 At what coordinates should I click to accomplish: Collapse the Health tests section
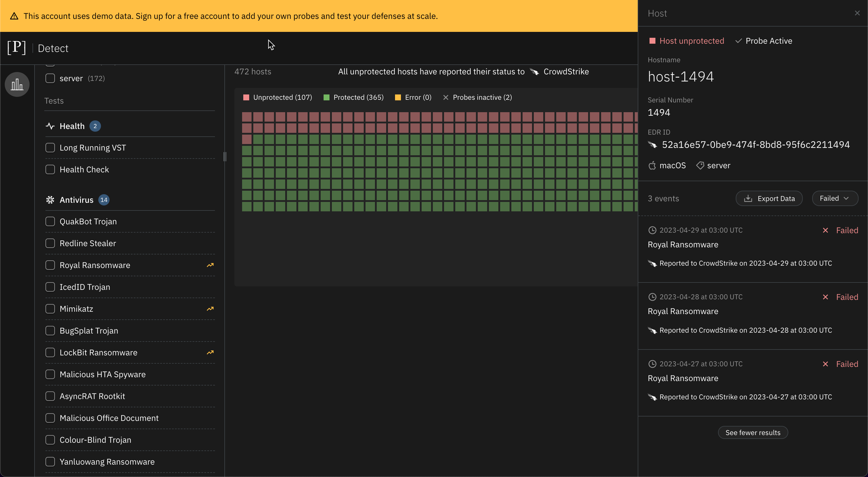72,126
